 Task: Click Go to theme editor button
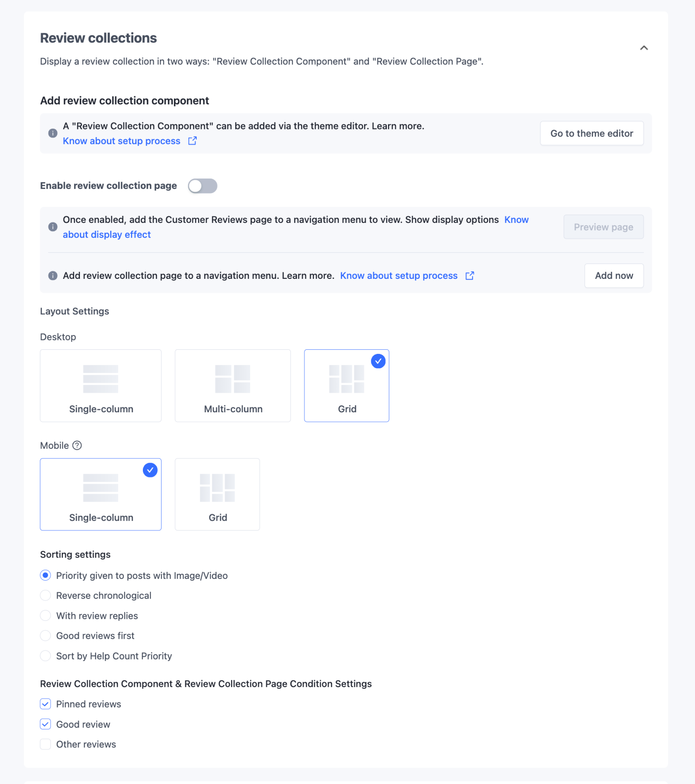[x=591, y=133]
